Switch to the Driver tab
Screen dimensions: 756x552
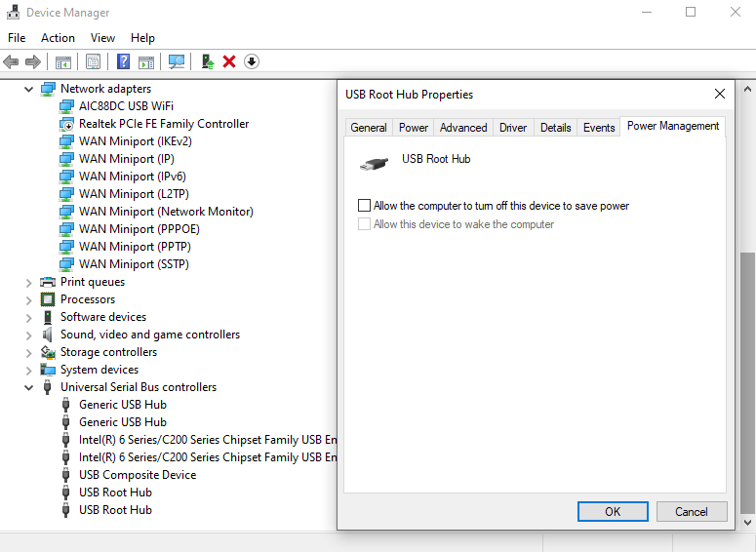513,128
